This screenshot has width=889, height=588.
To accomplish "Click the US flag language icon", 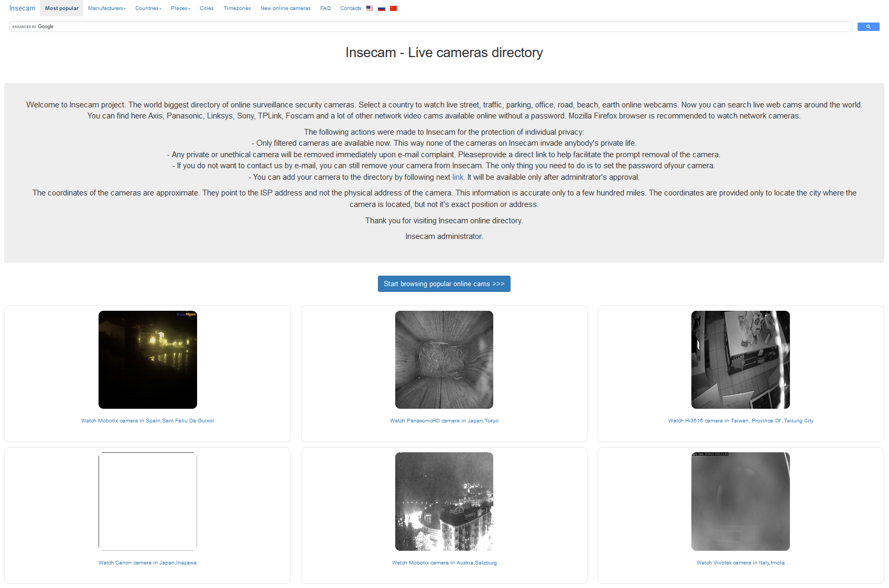I will [x=370, y=8].
